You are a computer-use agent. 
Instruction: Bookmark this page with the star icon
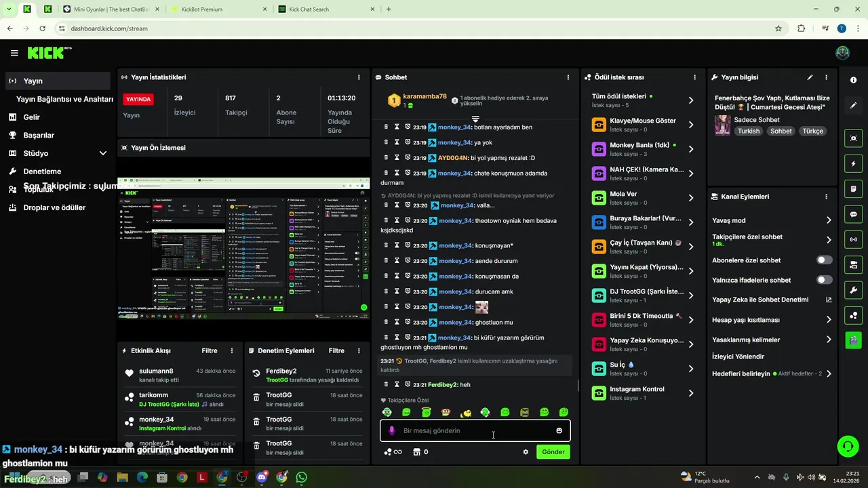coord(778,28)
